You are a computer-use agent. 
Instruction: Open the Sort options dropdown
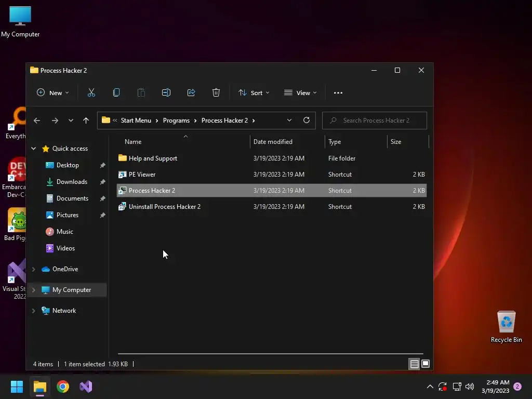[254, 92]
